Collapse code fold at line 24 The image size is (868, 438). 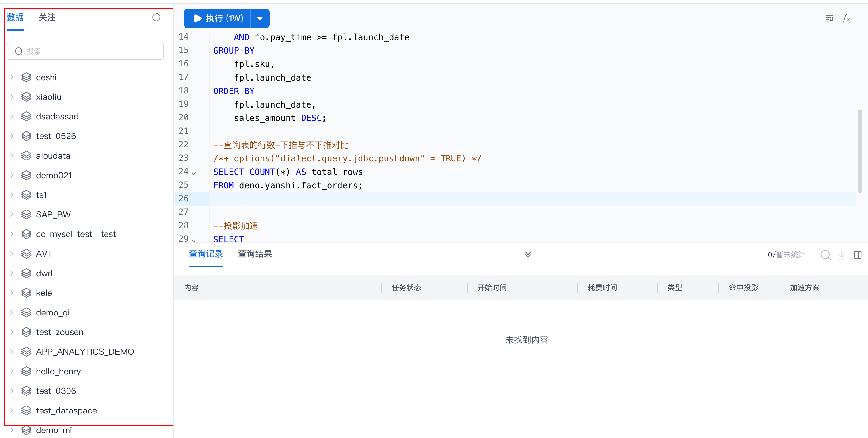click(194, 173)
